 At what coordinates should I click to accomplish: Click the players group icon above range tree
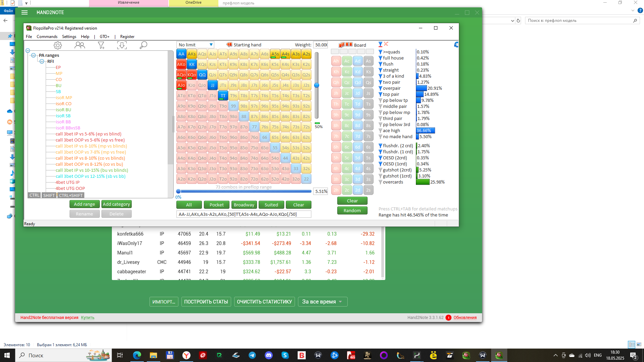[80, 45]
